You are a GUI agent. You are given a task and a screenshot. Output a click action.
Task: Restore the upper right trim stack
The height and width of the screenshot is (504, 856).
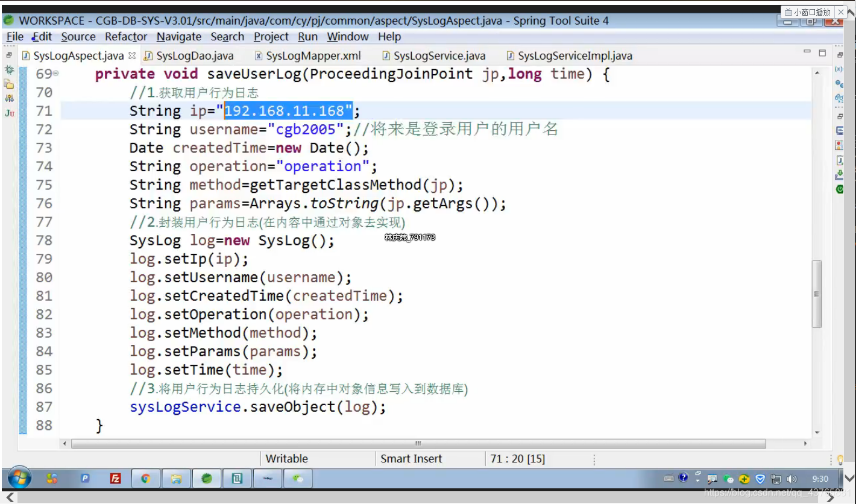point(840,55)
